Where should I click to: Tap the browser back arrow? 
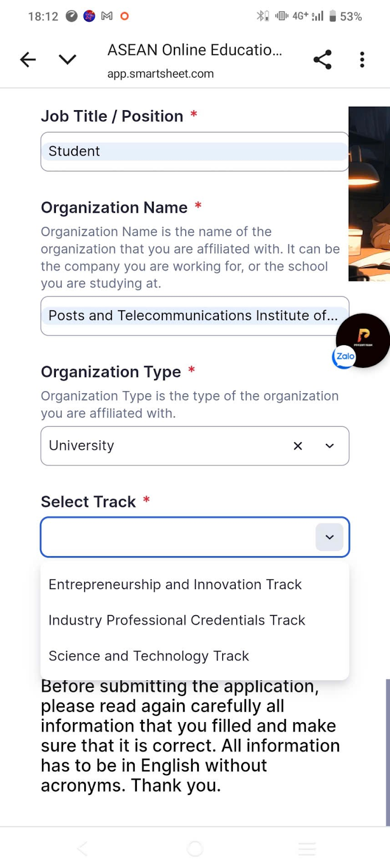28,60
